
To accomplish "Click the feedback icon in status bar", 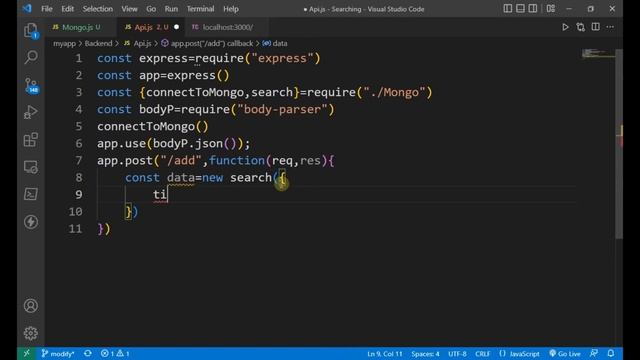I will click(x=594, y=353).
